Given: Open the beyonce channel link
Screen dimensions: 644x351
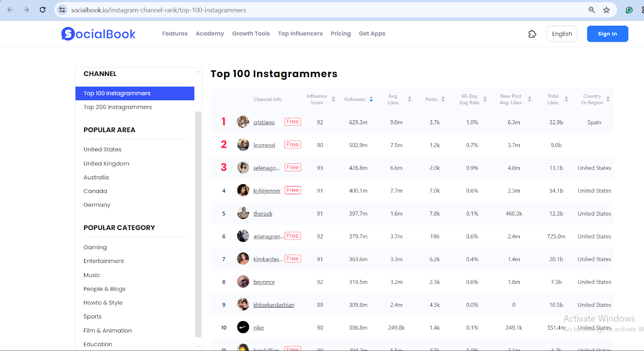Looking at the screenshot, I should click(264, 282).
